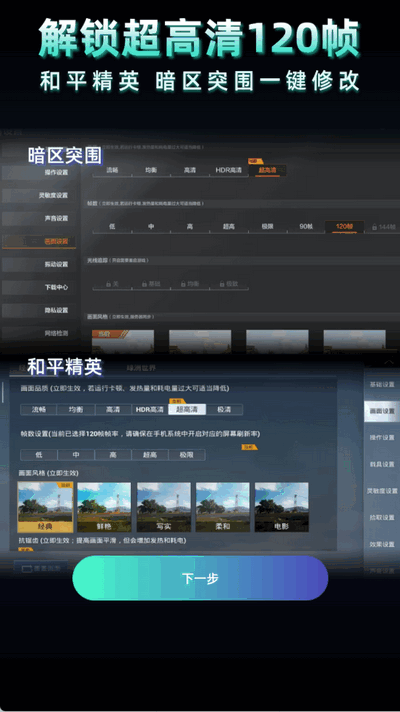Pick the 鲜艳 picture style thumbnail

coord(104,507)
